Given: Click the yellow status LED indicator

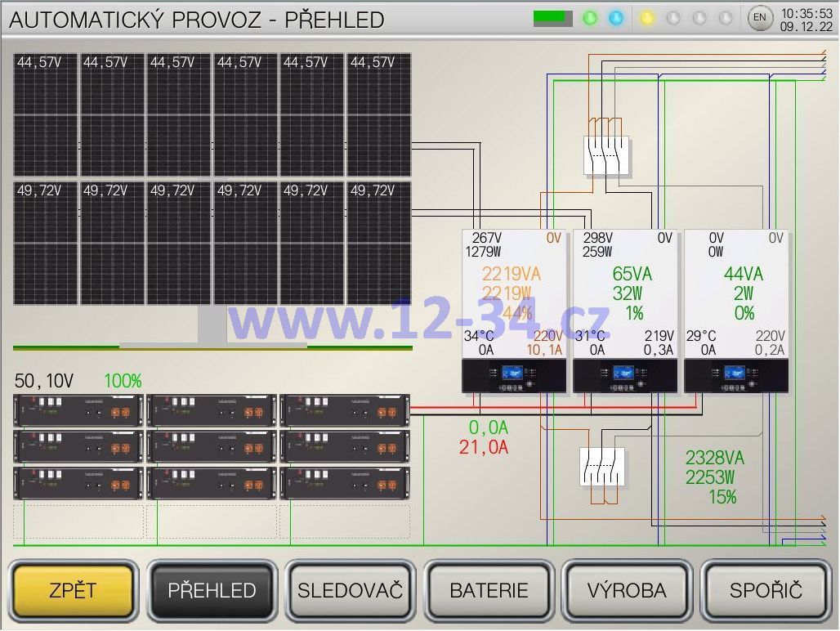Looking at the screenshot, I should (647, 18).
